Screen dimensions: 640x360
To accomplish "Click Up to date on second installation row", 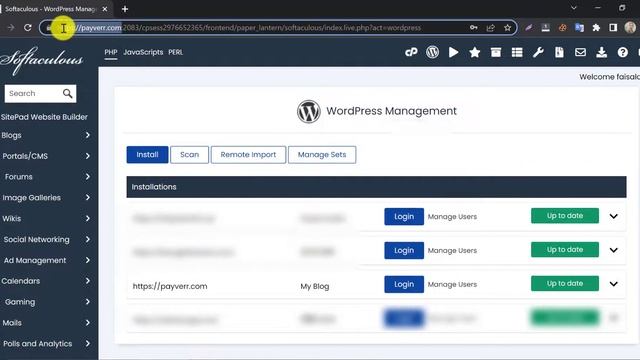I will click(565, 250).
